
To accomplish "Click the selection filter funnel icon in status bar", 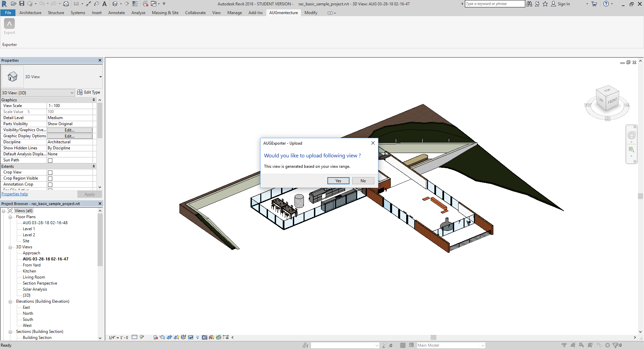I will (x=616, y=345).
